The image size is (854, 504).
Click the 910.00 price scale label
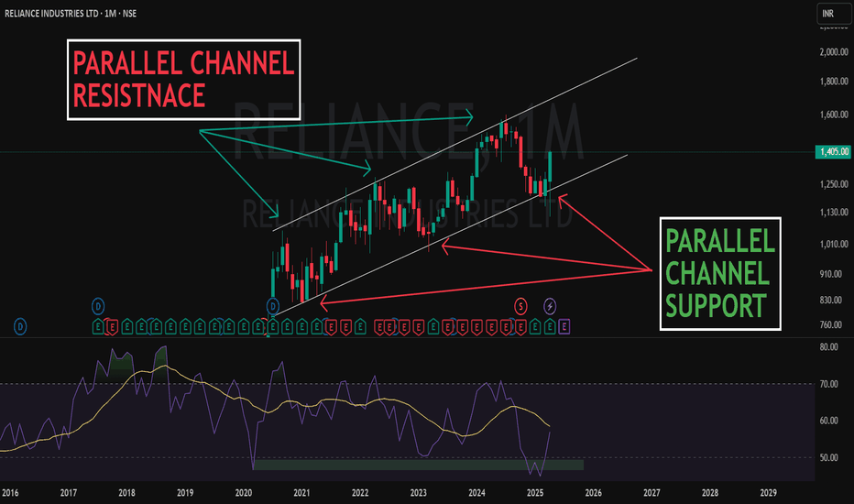pos(831,274)
